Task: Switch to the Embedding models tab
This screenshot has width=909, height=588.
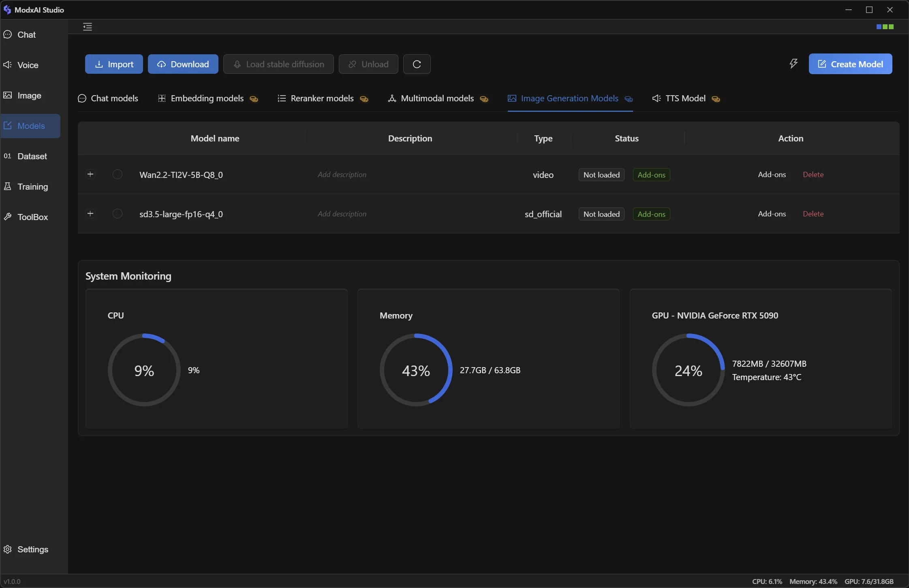Action: tap(207, 98)
